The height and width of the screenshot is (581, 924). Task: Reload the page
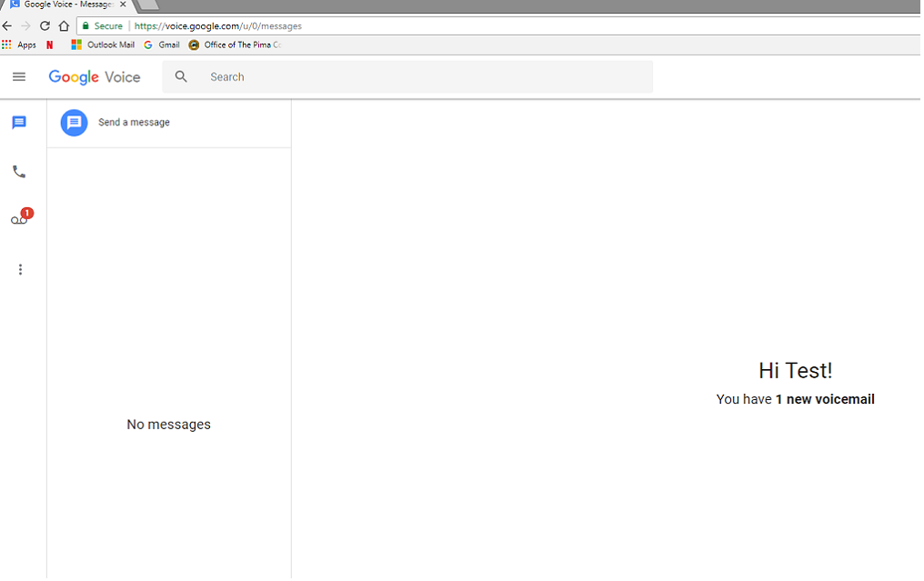click(x=45, y=26)
